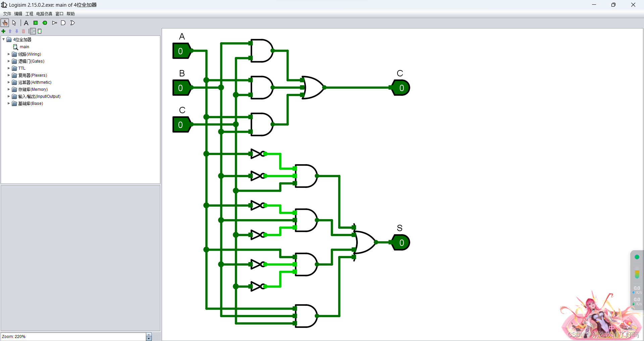Expand the 线路(Wiring) library
Screen dimensions: 644x341
click(9, 54)
